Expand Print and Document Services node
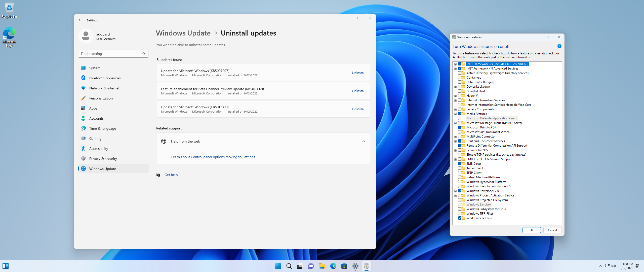The width and height of the screenshot is (644, 272). tap(455, 141)
